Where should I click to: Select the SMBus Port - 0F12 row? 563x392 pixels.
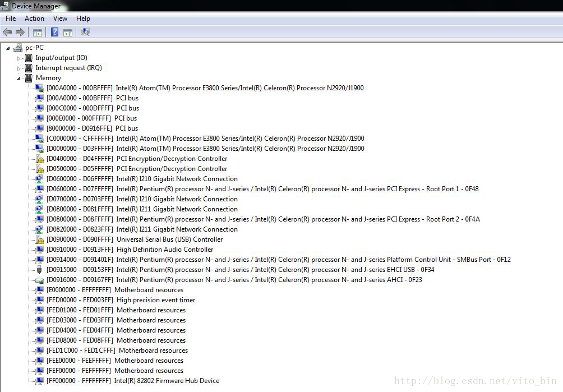tap(279, 260)
